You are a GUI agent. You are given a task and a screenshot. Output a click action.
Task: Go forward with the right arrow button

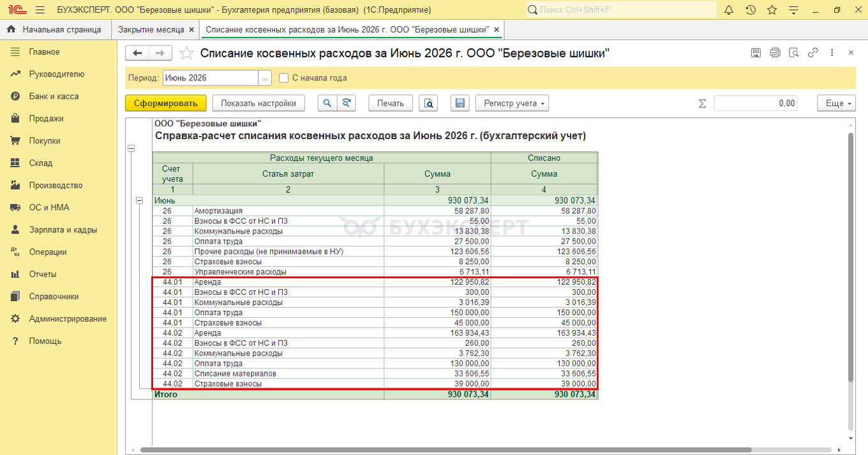tap(160, 53)
